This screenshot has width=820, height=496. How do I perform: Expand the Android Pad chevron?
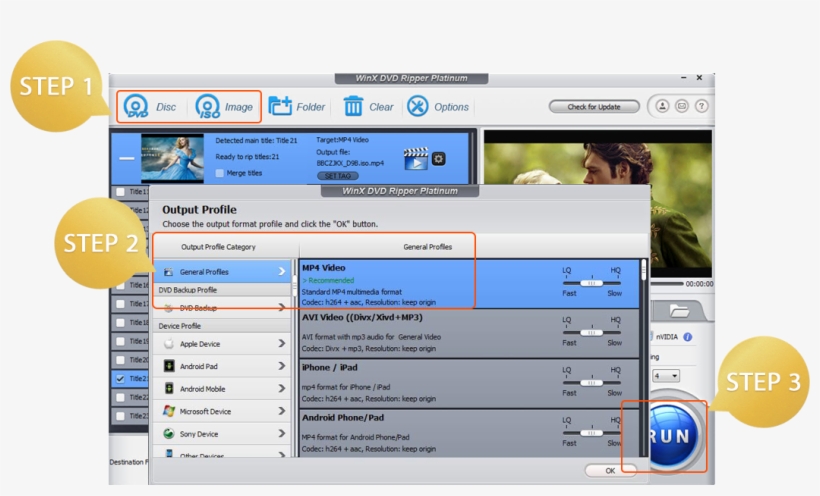click(x=282, y=366)
